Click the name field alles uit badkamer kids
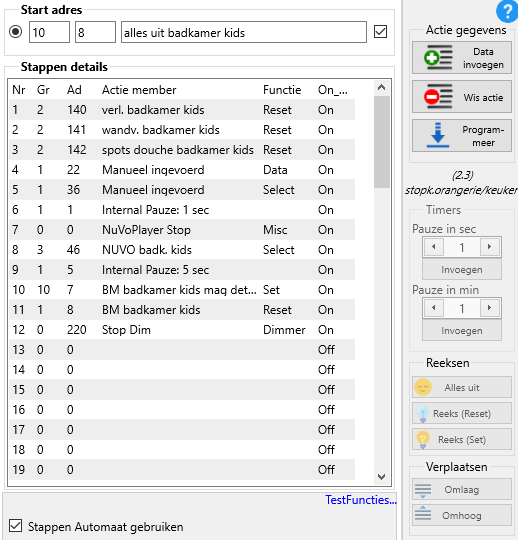The image size is (518, 540). [244, 32]
